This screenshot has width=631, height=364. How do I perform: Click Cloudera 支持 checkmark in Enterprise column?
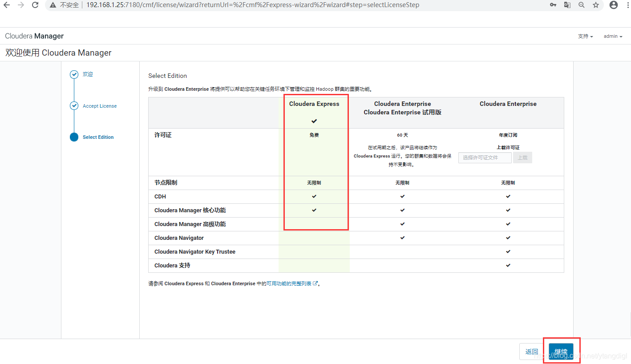[x=508, y=265]
